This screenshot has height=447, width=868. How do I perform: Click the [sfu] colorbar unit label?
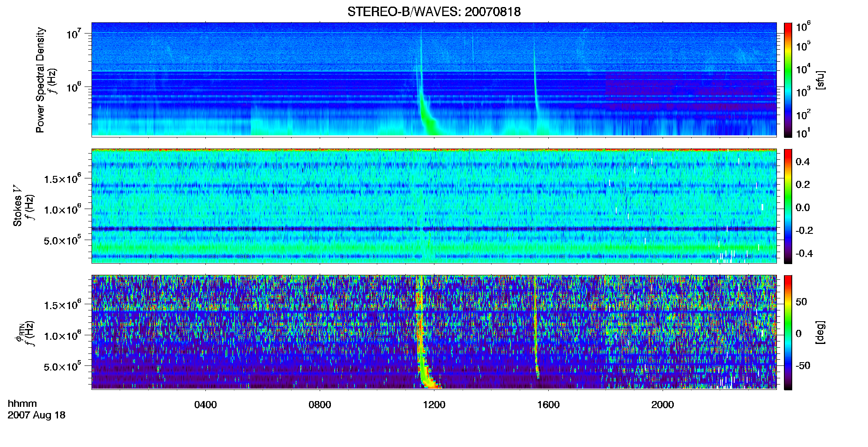pos(820,80)
